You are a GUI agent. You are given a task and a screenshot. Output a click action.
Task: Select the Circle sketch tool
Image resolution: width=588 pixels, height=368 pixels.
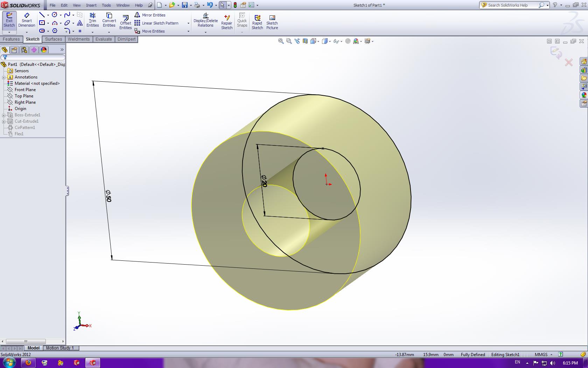tap(55, 15)
